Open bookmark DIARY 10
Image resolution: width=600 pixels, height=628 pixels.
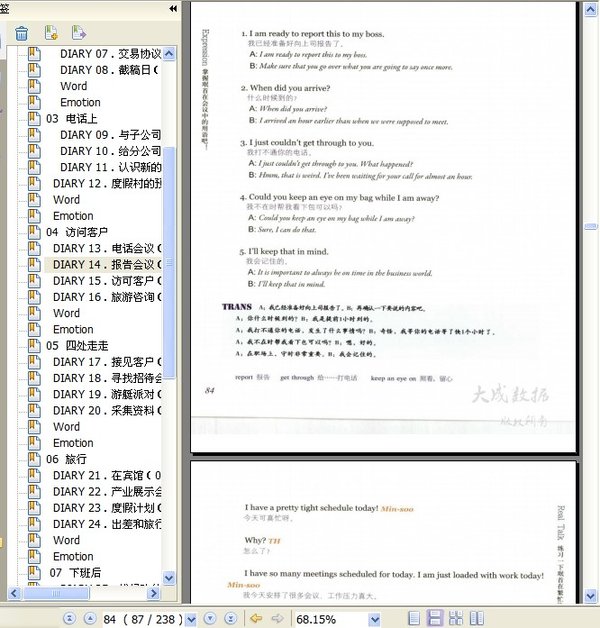coord(110,151)
